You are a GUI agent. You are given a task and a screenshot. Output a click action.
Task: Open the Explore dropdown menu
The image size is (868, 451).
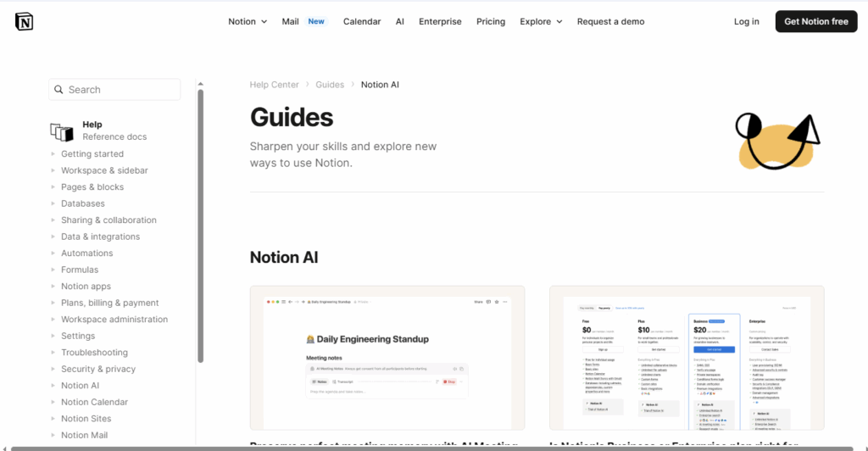(x=541, y=22)
